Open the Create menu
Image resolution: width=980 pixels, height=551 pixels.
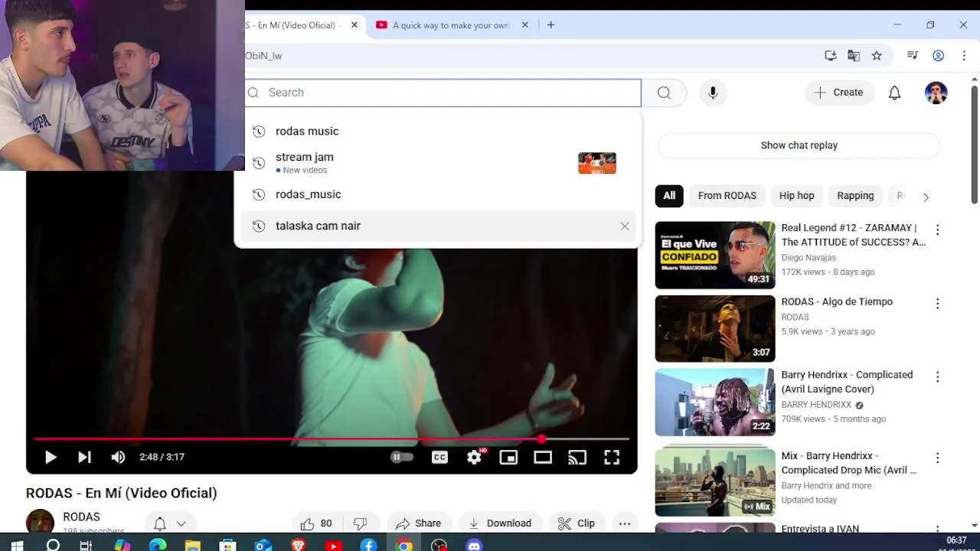point(839,93)
